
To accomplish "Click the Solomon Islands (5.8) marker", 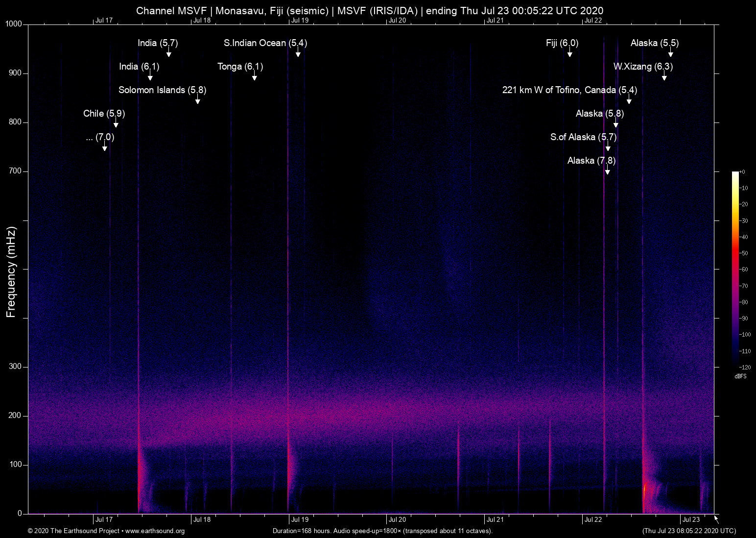I will 198,101.
